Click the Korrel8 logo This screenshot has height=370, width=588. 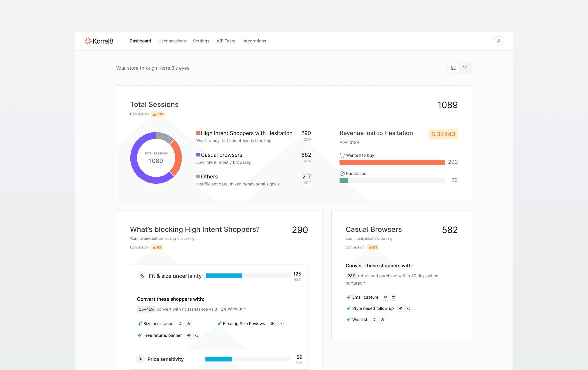99,41
